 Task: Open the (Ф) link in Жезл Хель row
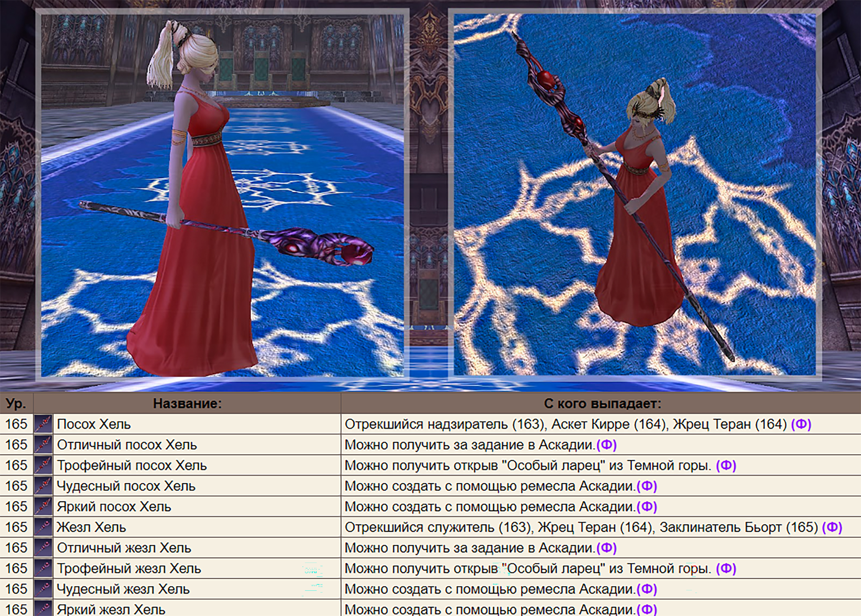pos(832,527)
